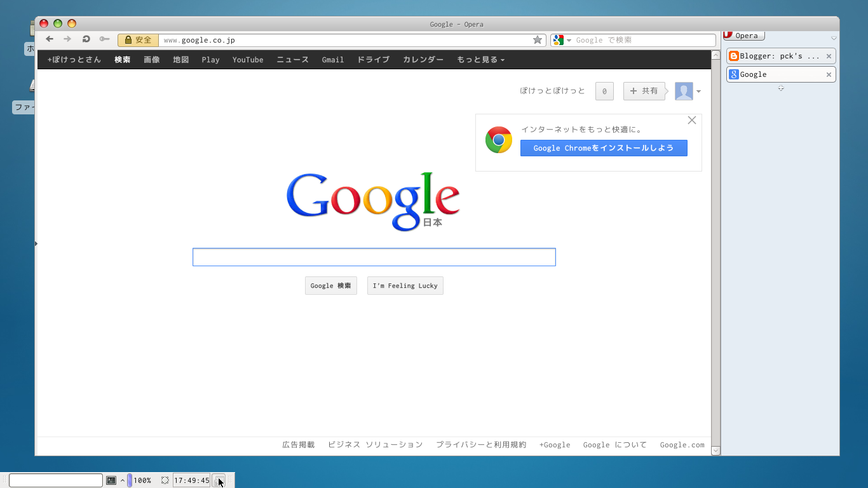The width and height of the screenshot is (868, 488).
Task: Click the show desktop icon in taskbar
Action: pos(219,480)
